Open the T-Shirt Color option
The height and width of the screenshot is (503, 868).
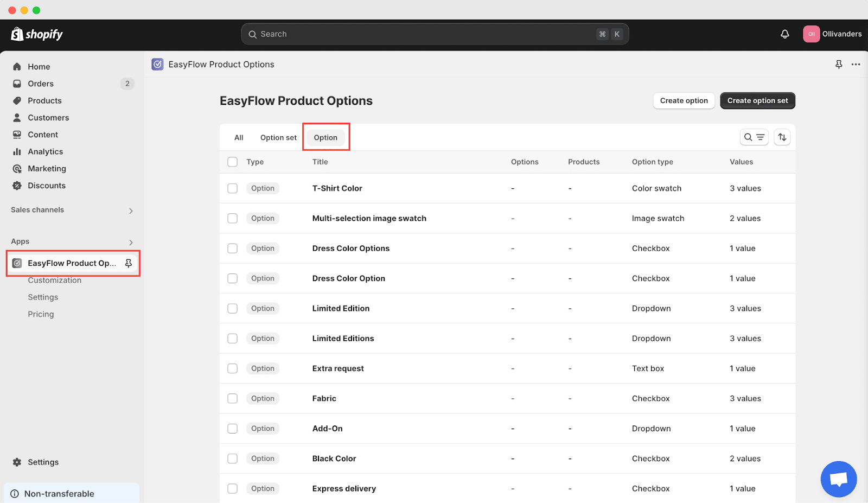tap(337, 188)
